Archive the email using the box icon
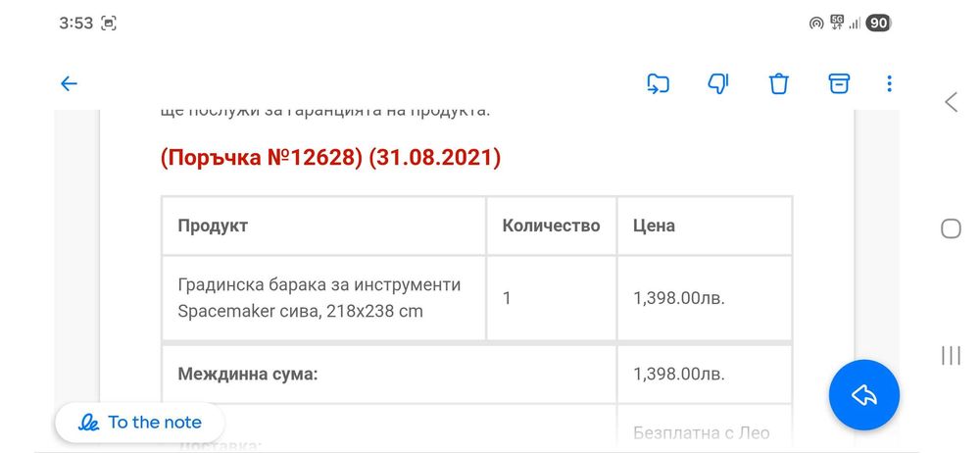Viewport: 980px width, 453px height. pos(839,84)
